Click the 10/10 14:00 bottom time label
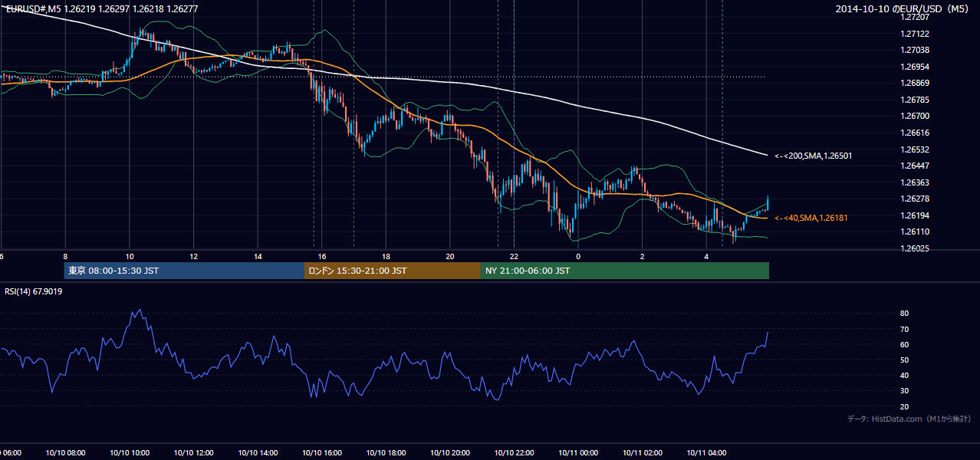 [x=258, y=453]
